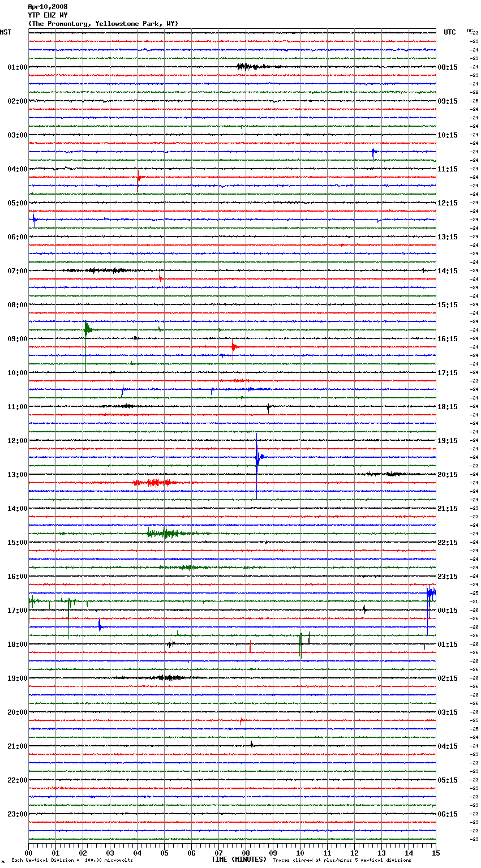
Task: Select the '09:15' UTC time label
Action: pos(448,101)
